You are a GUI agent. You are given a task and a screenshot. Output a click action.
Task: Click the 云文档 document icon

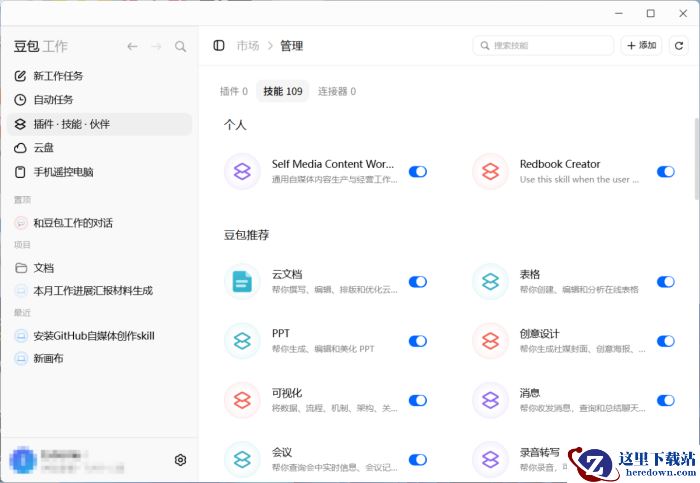click(242, 282)
